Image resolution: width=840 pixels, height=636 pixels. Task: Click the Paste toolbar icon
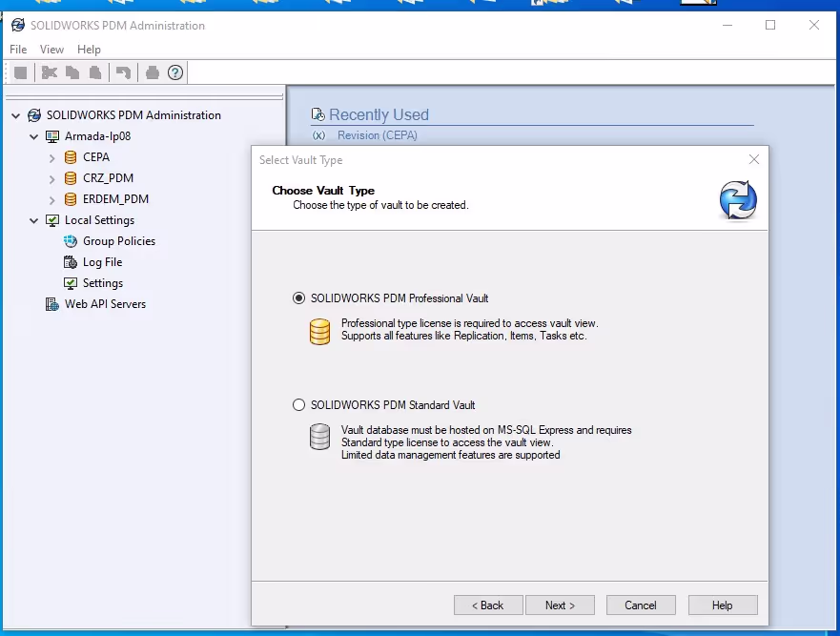95,72
